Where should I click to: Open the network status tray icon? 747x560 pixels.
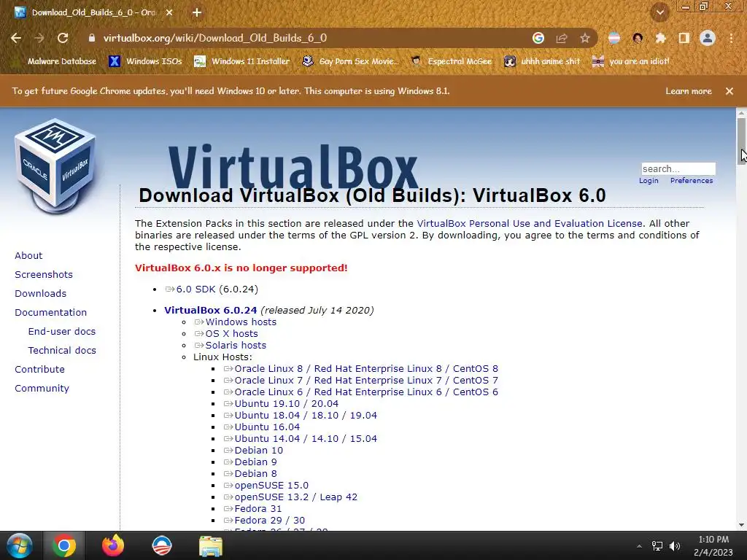point(657,546)
